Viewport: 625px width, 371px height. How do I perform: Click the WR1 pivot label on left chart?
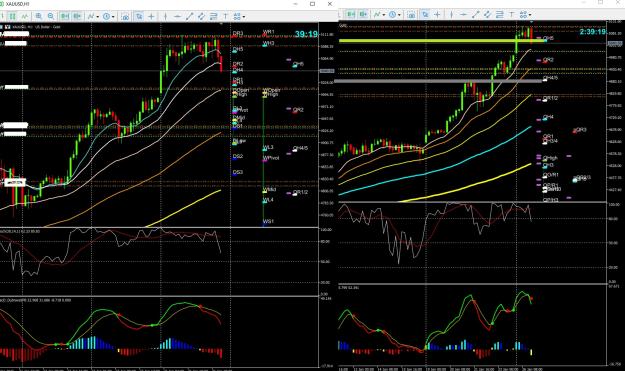pos(268,32)
